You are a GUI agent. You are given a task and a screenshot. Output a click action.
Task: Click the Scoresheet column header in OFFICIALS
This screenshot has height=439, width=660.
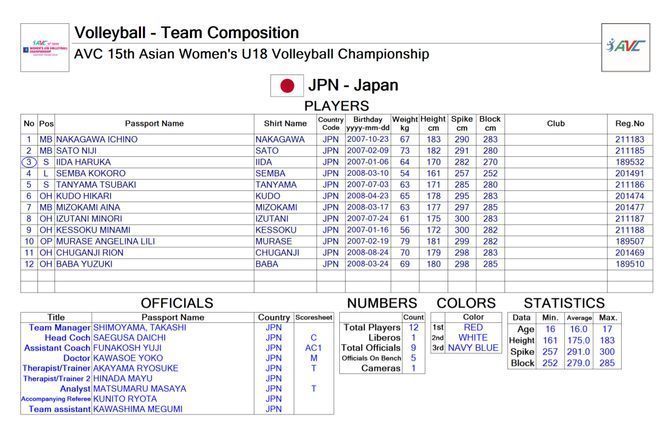pyautogui.click(x=314, y=317)
